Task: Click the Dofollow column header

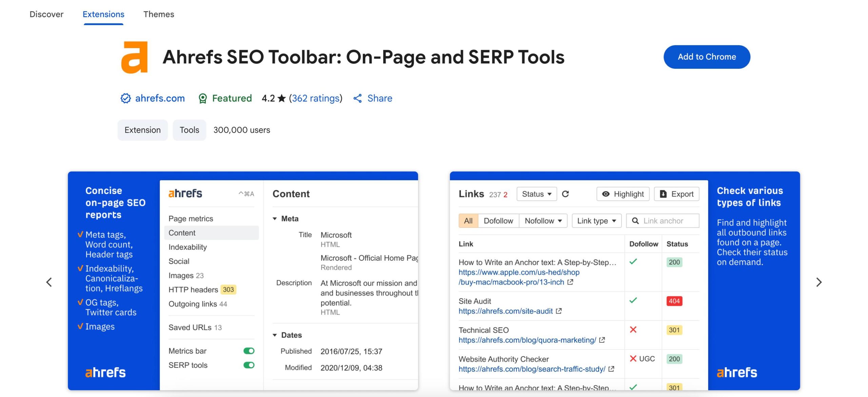Action: (644, 244)
